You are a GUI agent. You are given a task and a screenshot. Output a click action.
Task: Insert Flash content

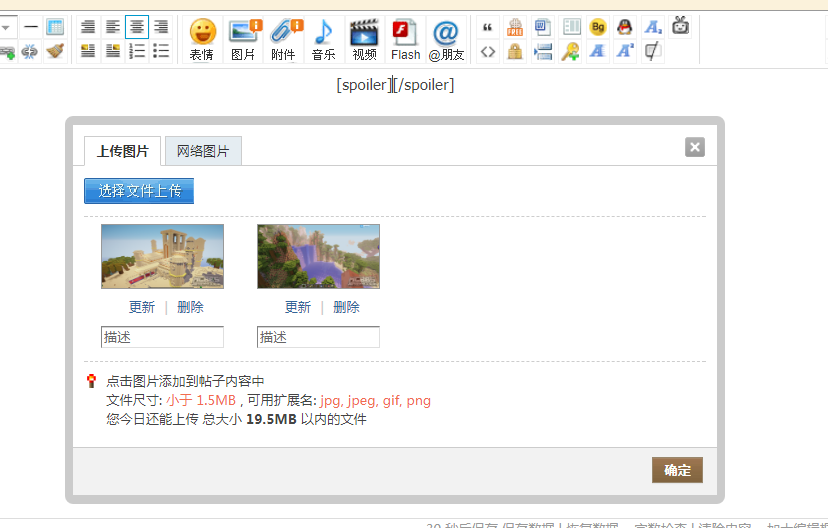(x=406, y=40)
